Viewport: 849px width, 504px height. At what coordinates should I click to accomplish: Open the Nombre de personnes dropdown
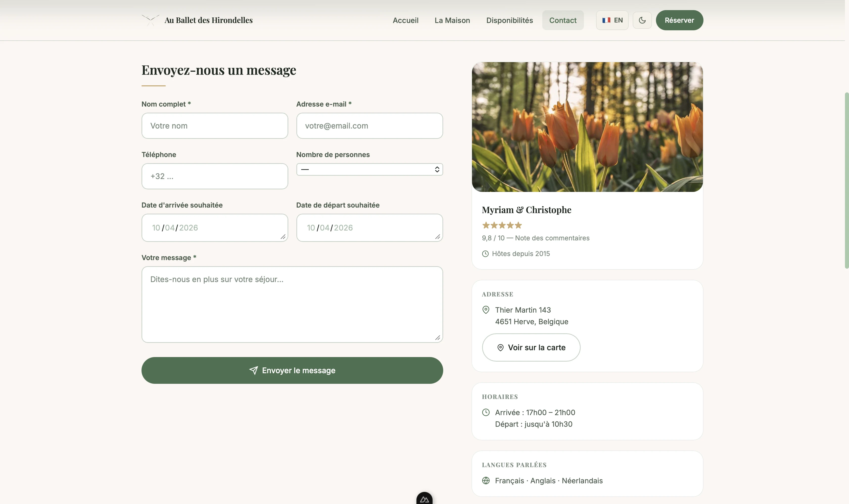coord(369,169)
